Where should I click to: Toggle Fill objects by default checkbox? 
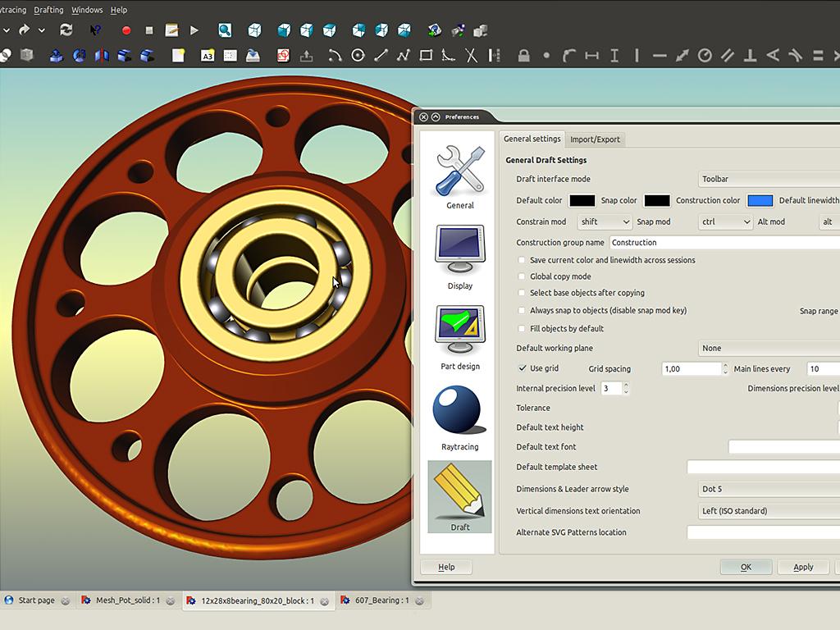[521, 328]
